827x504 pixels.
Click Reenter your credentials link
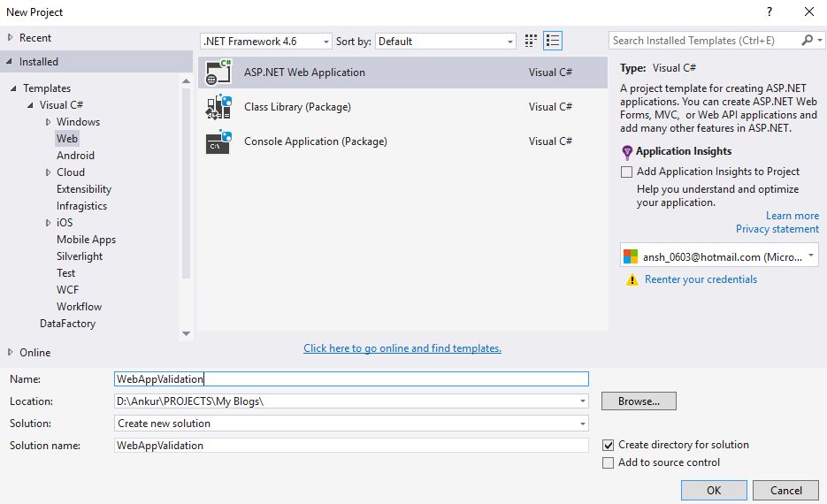pos(701,279)
